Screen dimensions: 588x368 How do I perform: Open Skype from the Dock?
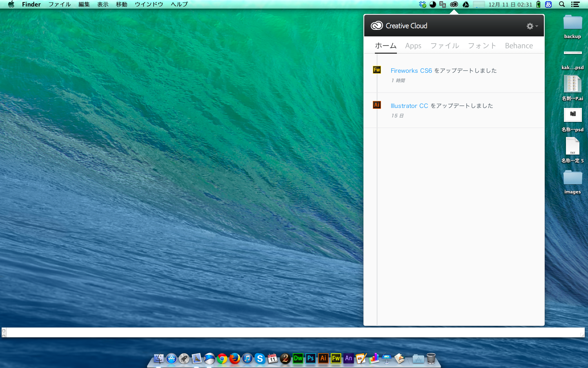260,359
